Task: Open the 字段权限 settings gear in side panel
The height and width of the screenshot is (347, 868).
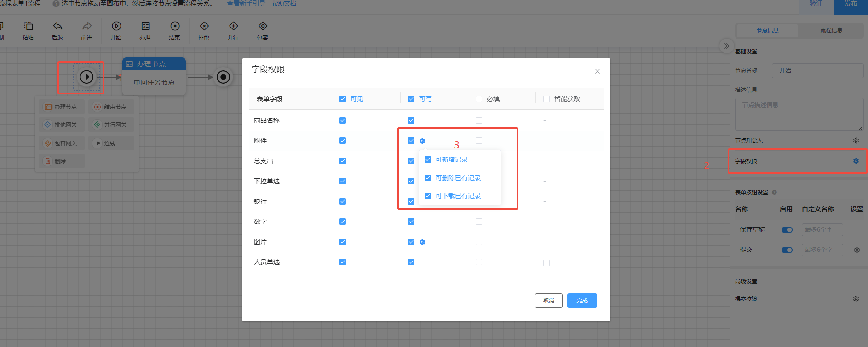Action: pos(856,161)
